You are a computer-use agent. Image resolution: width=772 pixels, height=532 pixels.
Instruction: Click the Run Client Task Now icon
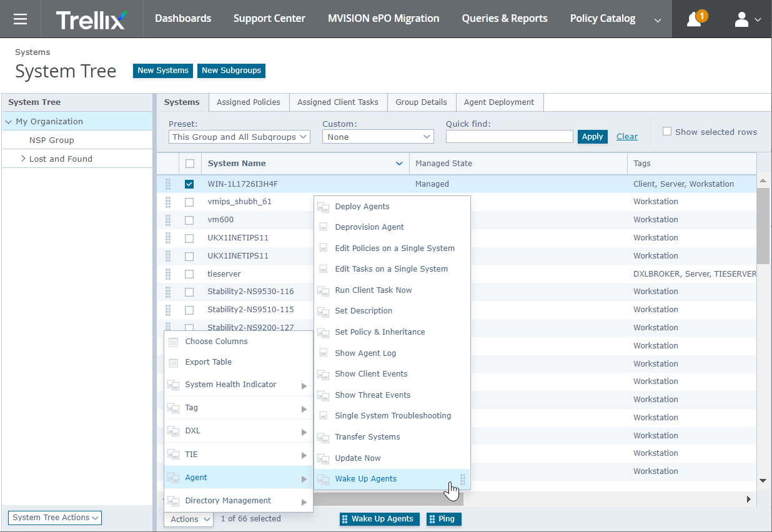coord(323,290)
